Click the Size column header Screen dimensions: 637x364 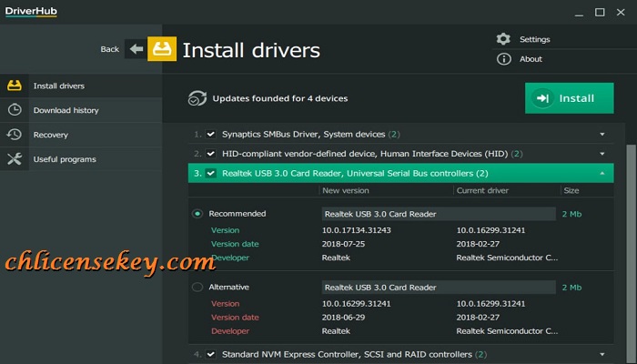(x=571, y=190)
